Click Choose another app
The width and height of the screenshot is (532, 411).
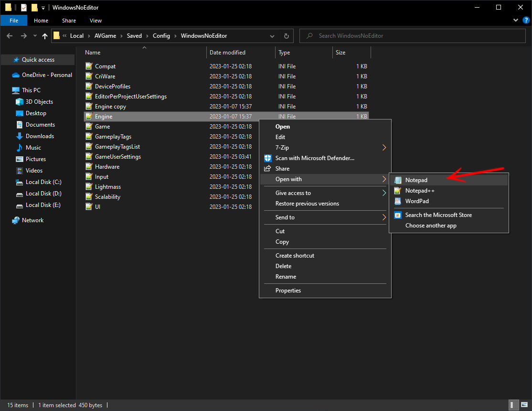[x=448, y=226]
